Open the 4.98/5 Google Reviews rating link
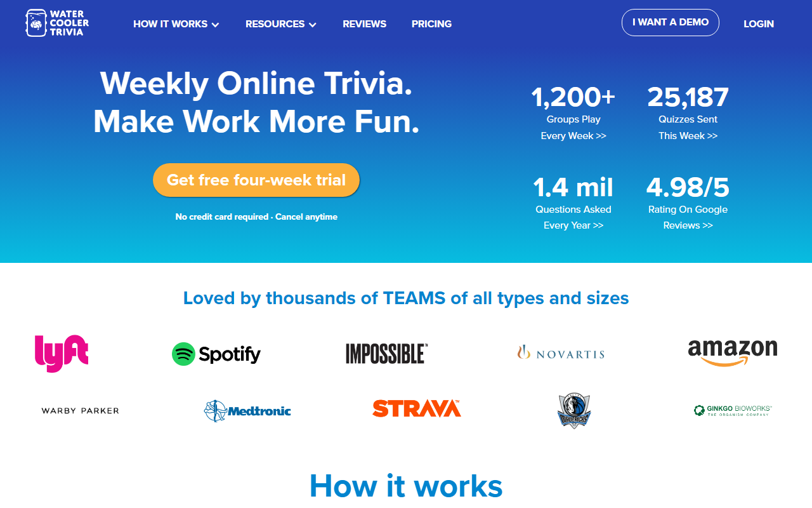The height and width of the screenshot is (508, 812). 688,203
